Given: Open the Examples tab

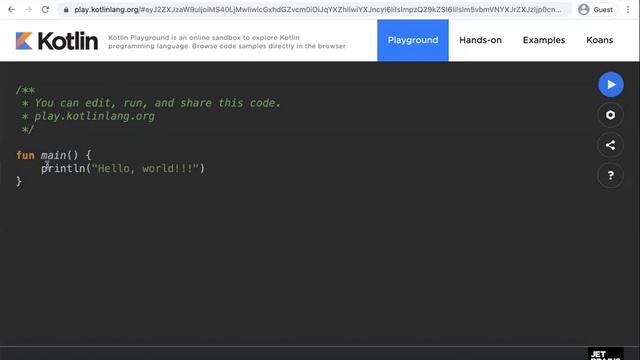Looking at the screenshot, I should pos(544,40).
